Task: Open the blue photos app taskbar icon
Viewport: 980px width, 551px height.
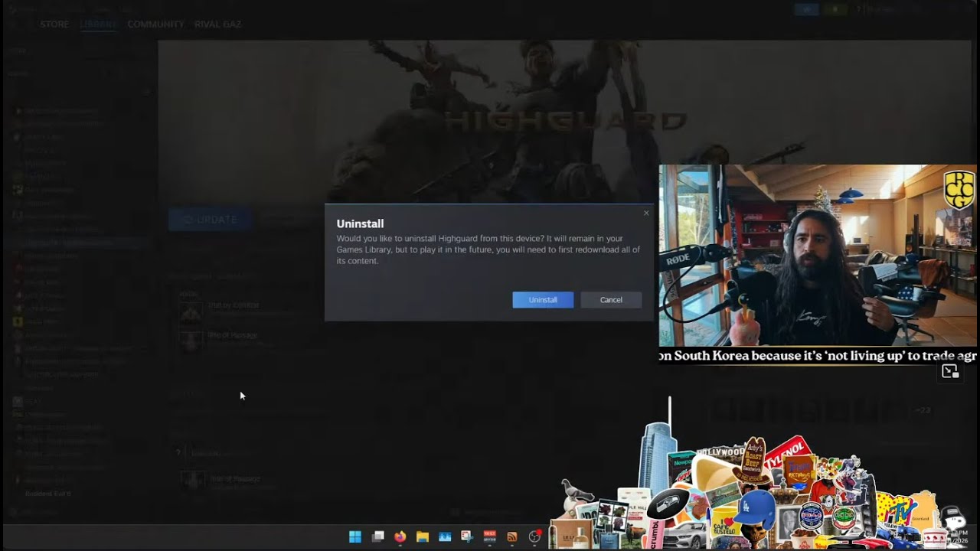Action: click(x=445, y=537)
